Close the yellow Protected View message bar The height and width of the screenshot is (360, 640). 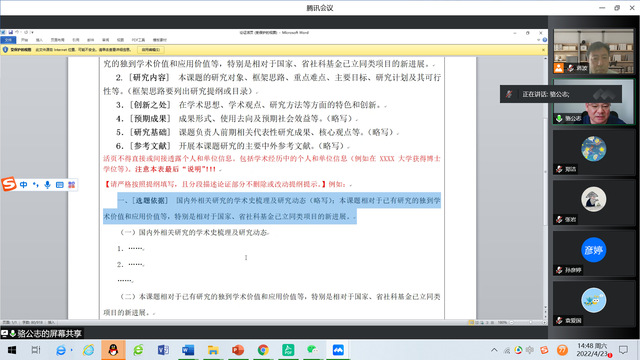coord(543,50)
